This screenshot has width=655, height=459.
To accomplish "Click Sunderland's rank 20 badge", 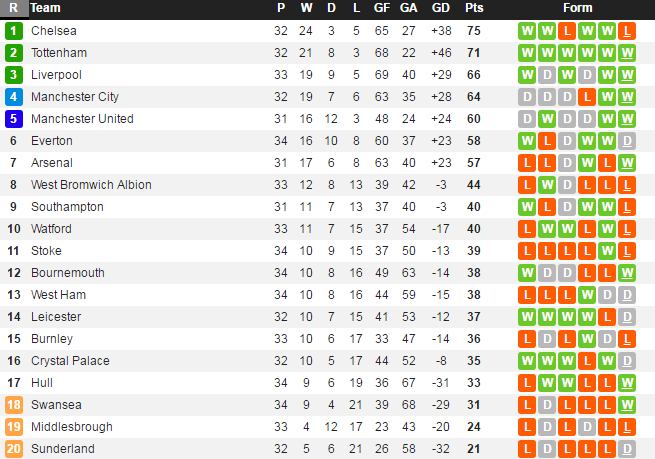I will tap(13, 449).
